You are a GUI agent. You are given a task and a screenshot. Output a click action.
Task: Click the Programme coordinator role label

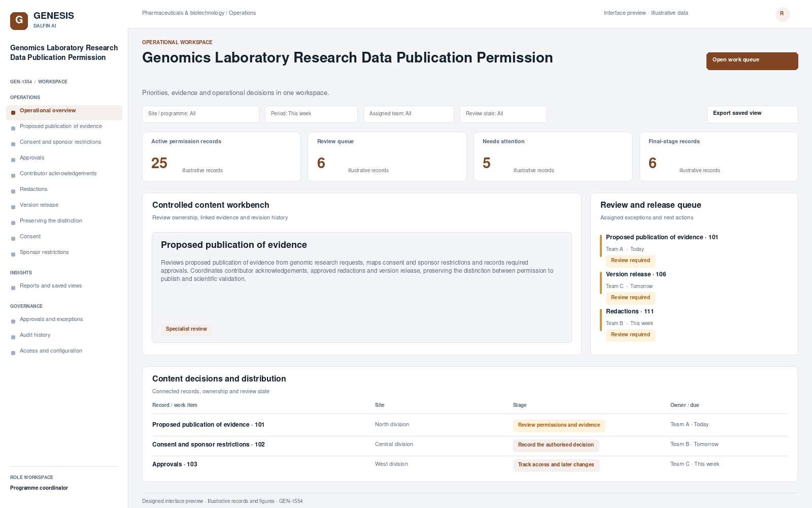pos(39,488)
